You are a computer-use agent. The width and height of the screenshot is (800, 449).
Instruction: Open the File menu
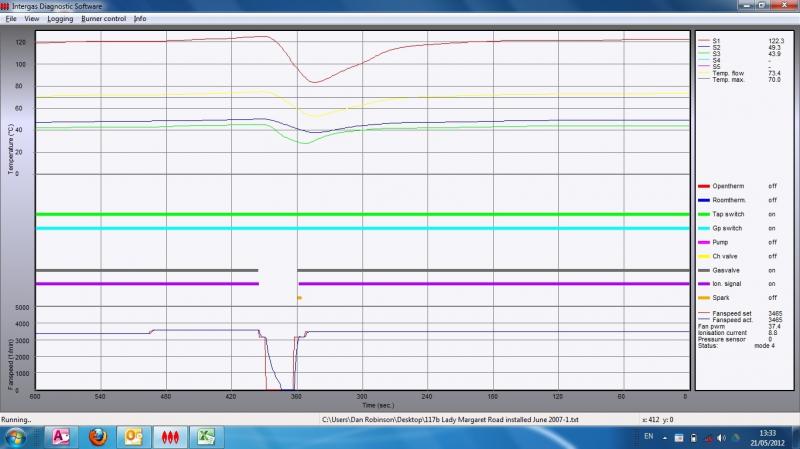(x=11, y=18)
